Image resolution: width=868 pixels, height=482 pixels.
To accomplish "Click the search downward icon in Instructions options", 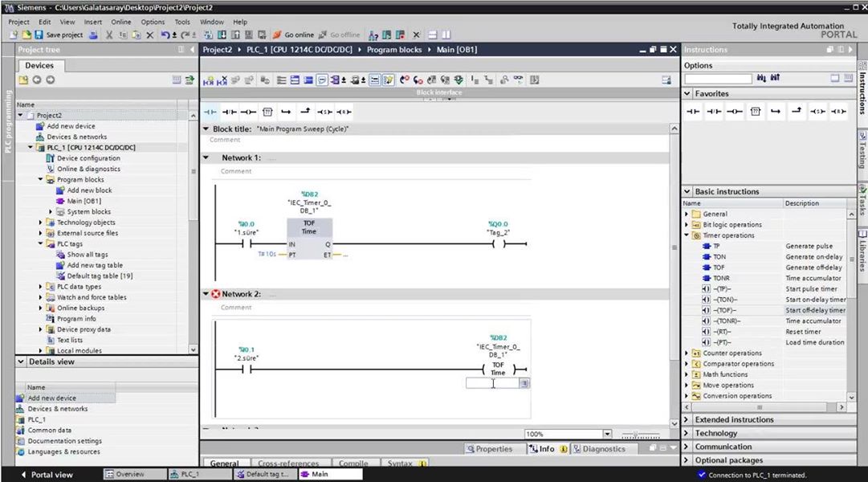I will tap(762, 78).
